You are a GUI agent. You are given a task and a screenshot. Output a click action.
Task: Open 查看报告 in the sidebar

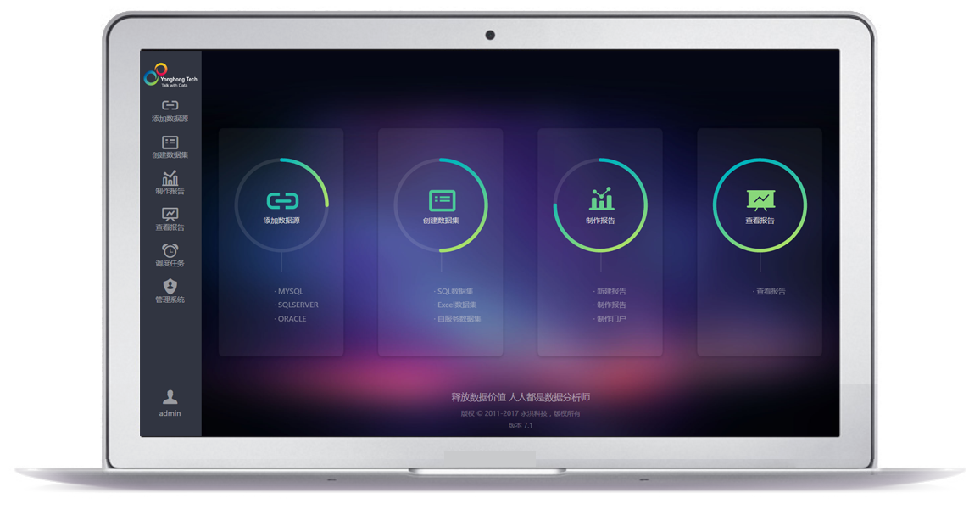170,220
